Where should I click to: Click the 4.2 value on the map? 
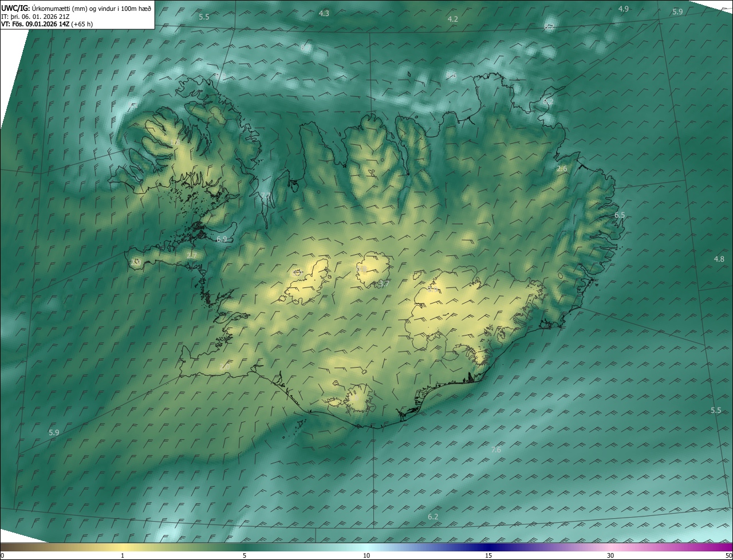[x=452, y=19]
